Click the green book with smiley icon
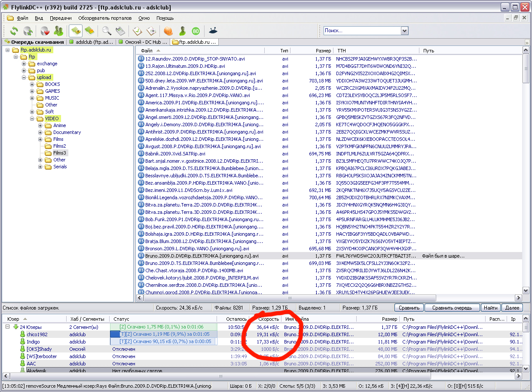 [x=89, y=31]
